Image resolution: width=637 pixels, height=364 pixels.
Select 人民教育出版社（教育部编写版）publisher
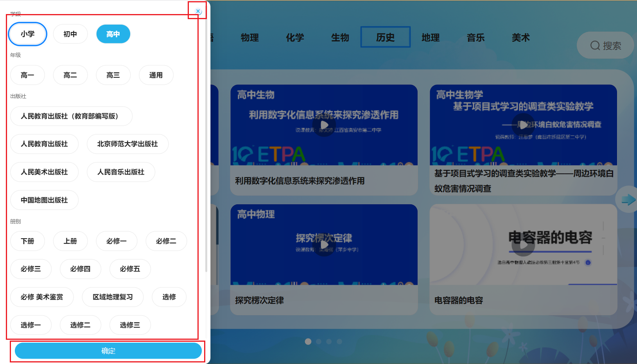pyautogui.click(x=71, y=116)
